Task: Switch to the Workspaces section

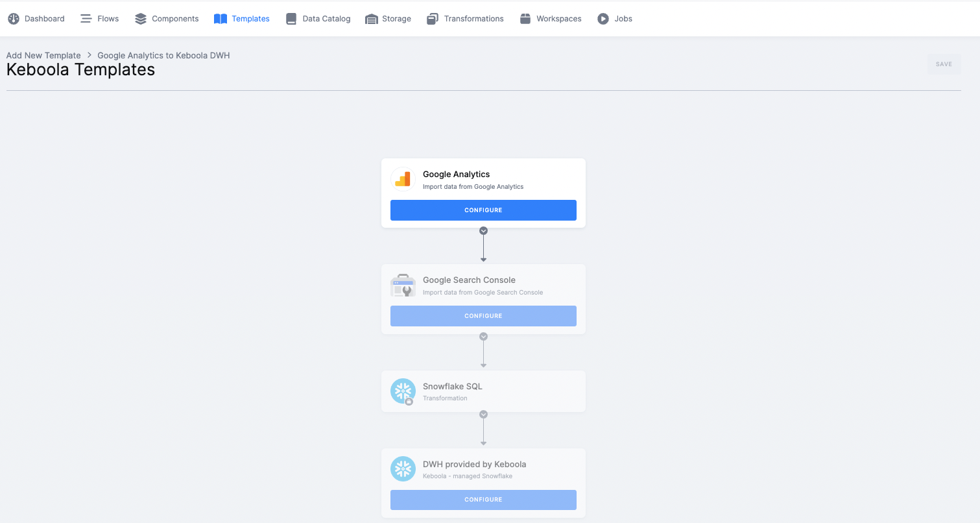Action: tap(523, 18)
